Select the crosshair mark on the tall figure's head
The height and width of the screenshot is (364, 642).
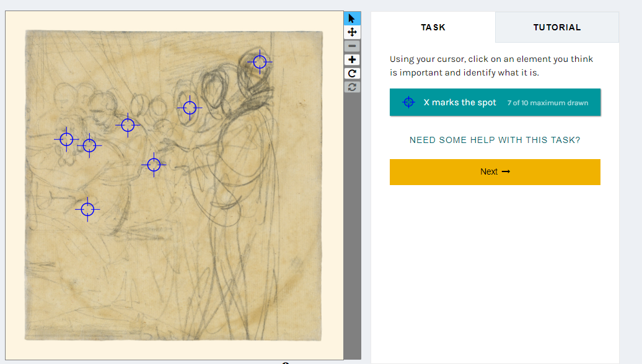[x=260, y=62]
